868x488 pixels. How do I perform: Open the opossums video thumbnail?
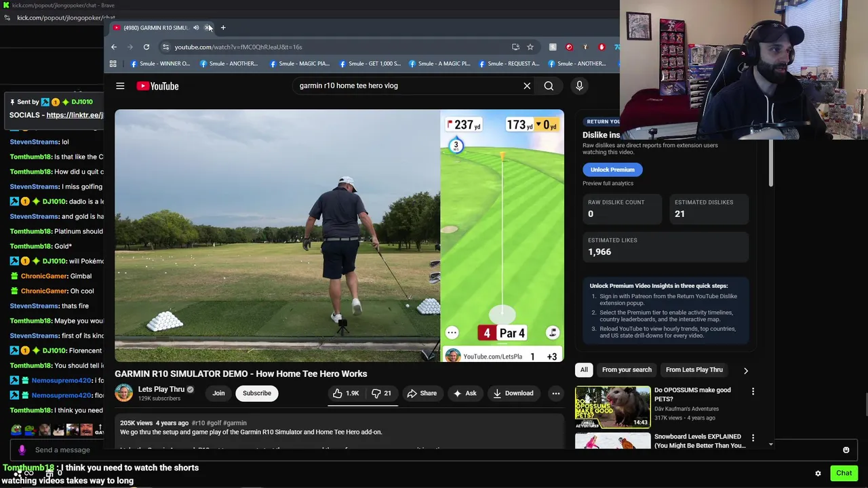(x=612, y=407)
